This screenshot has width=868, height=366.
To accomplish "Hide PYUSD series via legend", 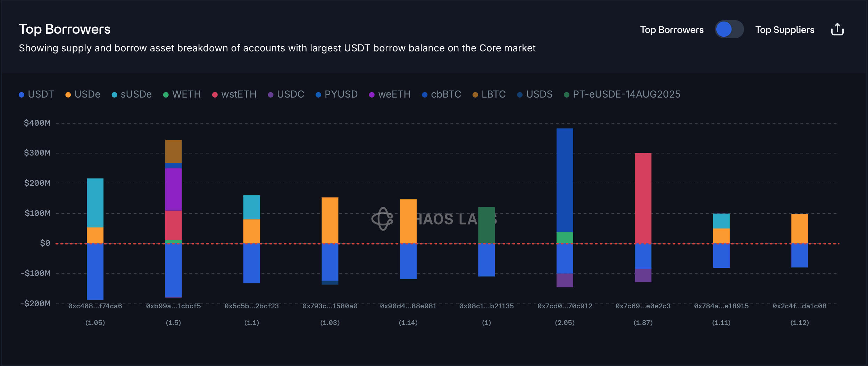I will pos(337,94).
